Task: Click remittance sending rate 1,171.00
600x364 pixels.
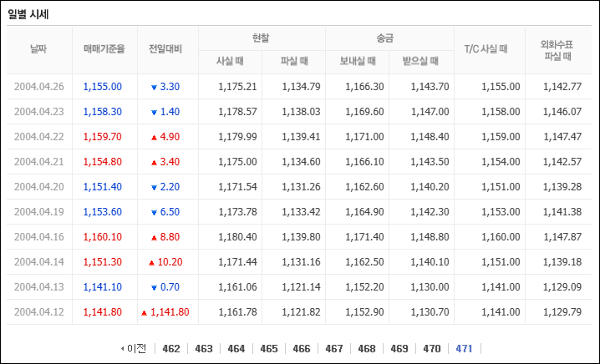Action: coord(364,137)
